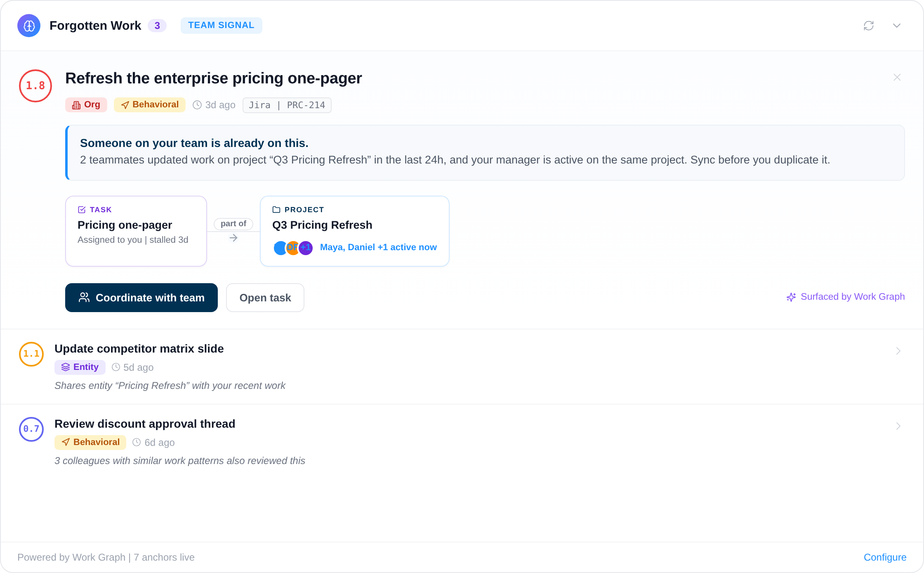
Task: Refresh the Forgotten Work list
Action: [x=869, y=26]
